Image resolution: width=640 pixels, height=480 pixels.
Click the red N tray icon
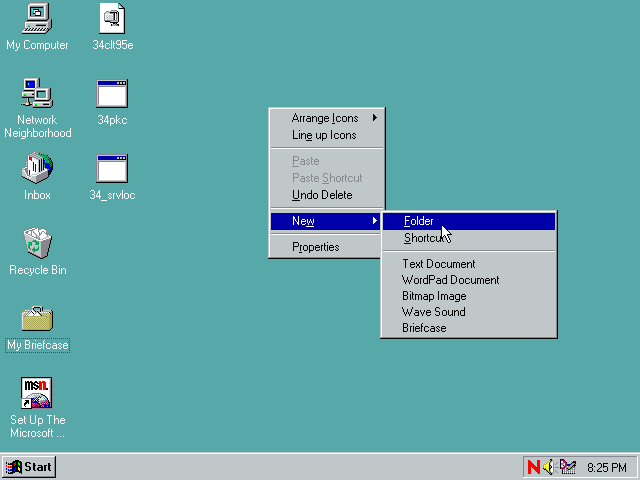click(x=533, y=467)
